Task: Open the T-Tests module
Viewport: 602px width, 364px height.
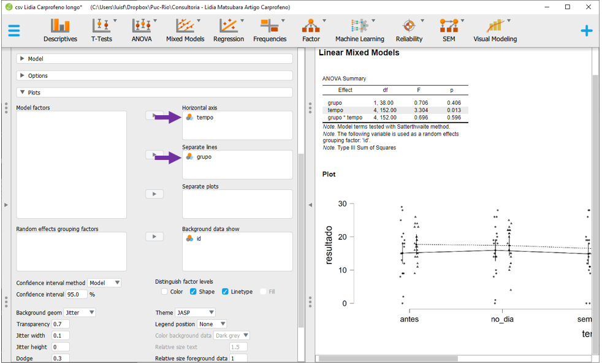Action: [101, 30]
